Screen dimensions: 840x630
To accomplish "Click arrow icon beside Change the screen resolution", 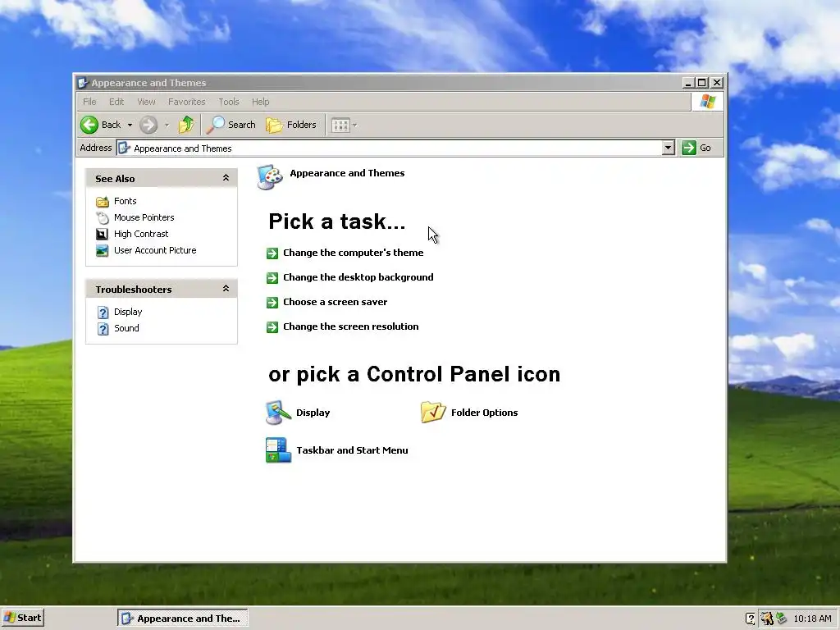I will [x=272, y=327].
